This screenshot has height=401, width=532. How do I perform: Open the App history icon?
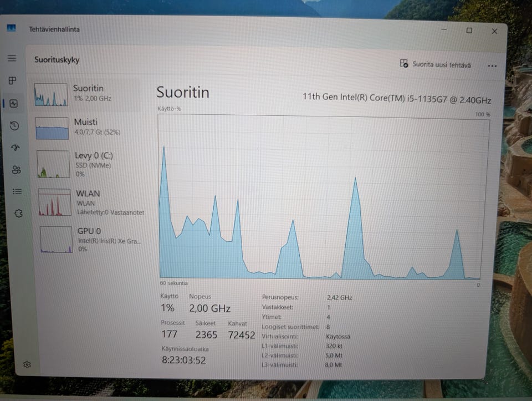pos(14,126)
